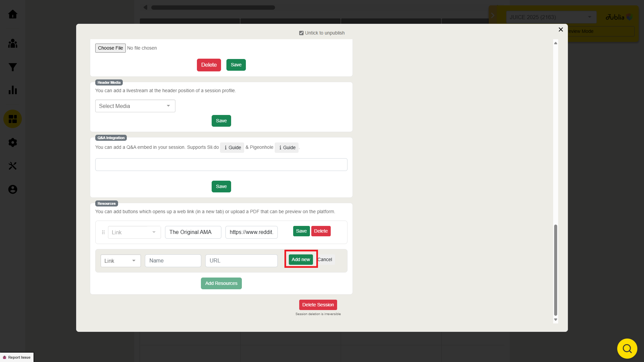Open the Link type dropdown in new resource row
The image size is (644, 362).
(120, 261)
